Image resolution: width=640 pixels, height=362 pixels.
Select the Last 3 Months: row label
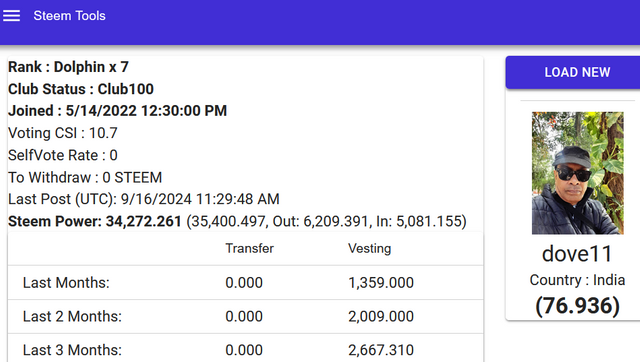point(72,350)
